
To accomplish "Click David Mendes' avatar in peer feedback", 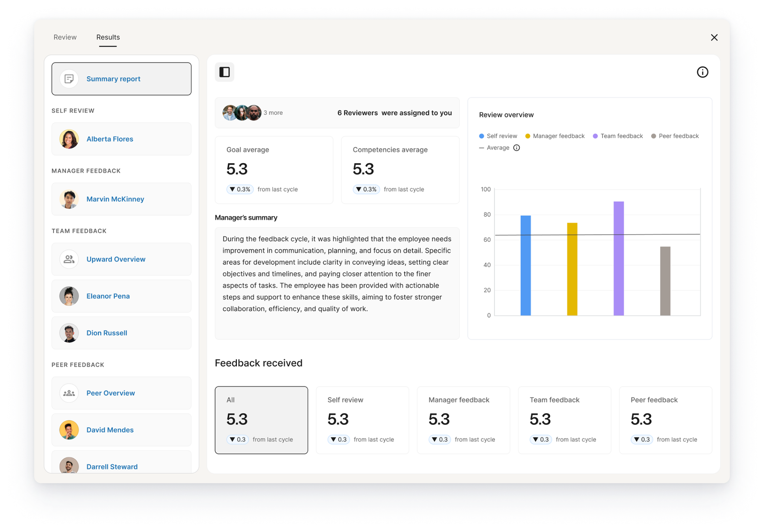I will pos(69,430).
